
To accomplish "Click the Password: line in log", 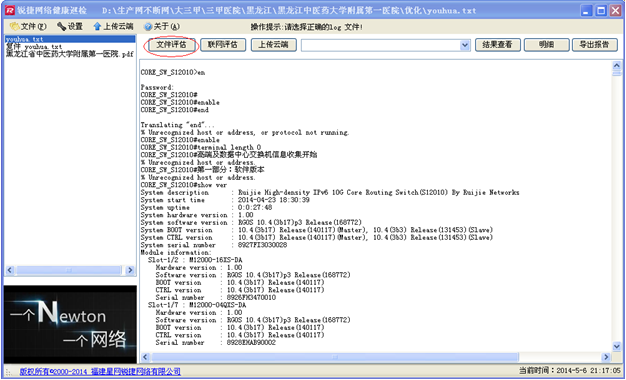I will tap(157, 87).
